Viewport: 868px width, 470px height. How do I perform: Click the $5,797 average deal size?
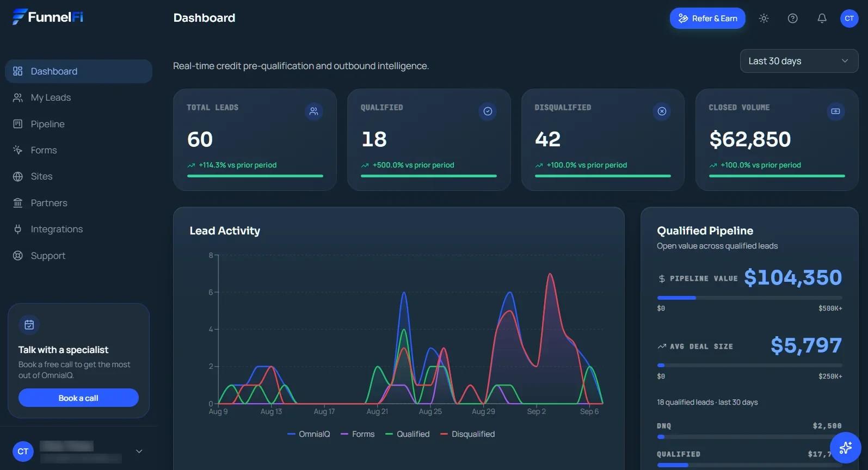[806, 345]
